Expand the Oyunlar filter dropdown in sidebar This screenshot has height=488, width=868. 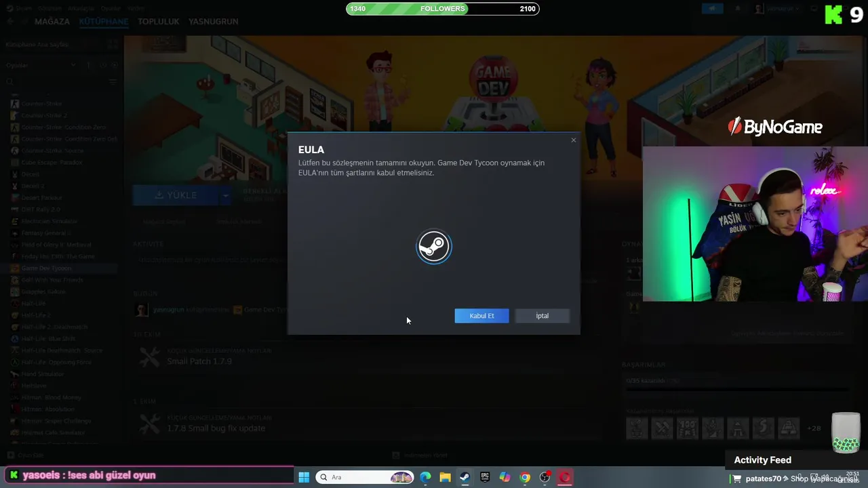click(41, 65)
